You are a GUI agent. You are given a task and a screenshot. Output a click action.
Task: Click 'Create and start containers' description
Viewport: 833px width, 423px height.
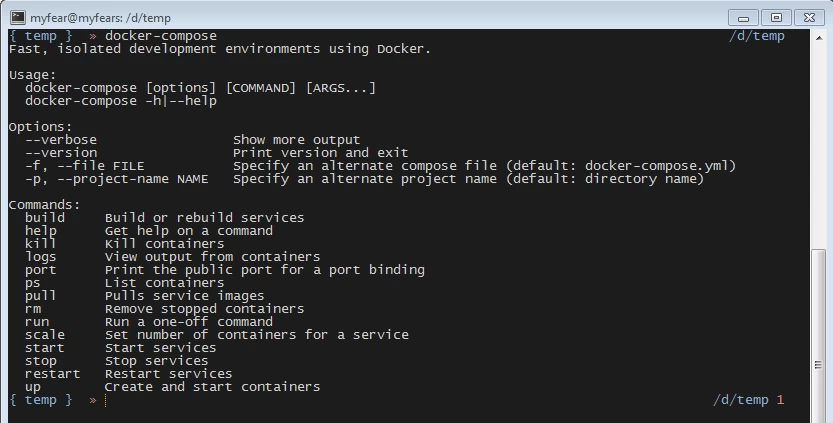pyautogui.click(x=212, y=387)
